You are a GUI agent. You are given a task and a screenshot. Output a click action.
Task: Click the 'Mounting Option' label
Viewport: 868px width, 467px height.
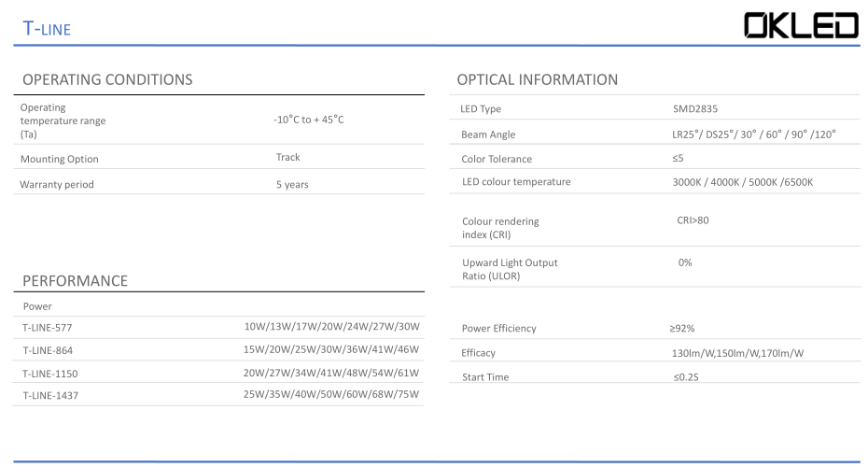point(59,159)
